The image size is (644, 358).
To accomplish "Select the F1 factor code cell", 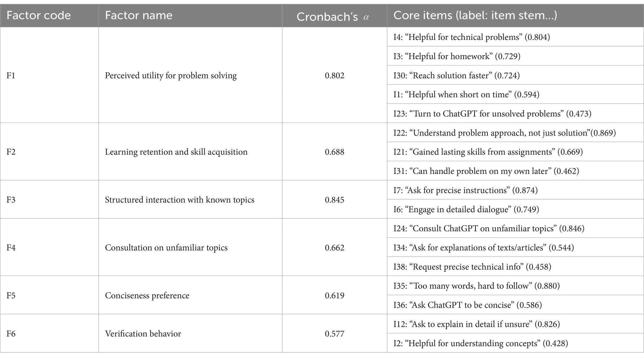I will (11, 75).
